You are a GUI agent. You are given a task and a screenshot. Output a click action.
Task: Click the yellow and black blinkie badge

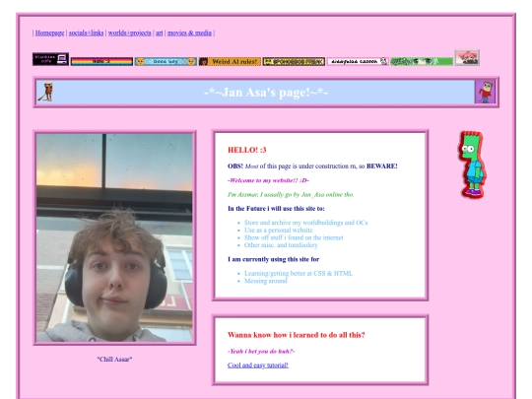coord(294,61)
